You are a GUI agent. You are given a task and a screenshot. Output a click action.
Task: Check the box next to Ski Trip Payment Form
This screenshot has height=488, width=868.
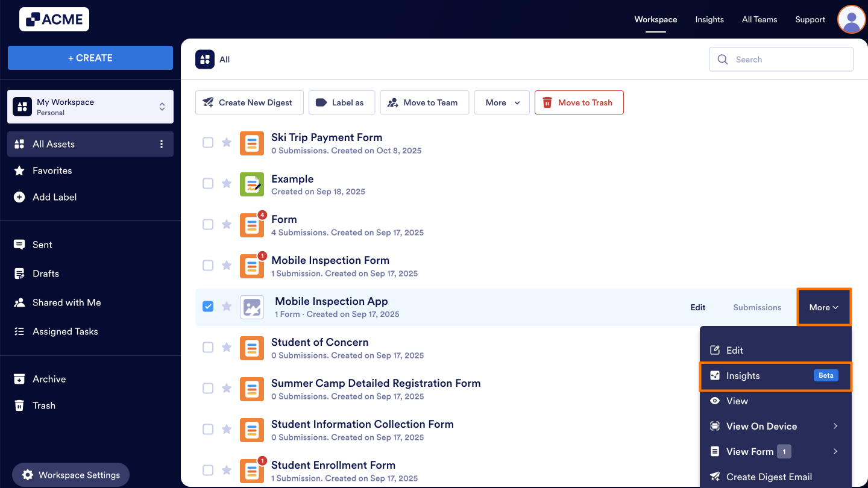pyautogui.click(x=208, y=142)
